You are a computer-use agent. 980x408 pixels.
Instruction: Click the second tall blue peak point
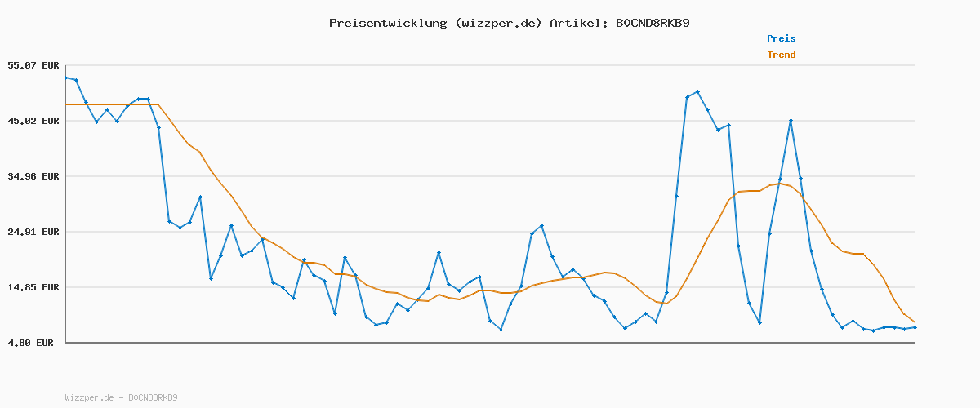click(x=791, y=121)
